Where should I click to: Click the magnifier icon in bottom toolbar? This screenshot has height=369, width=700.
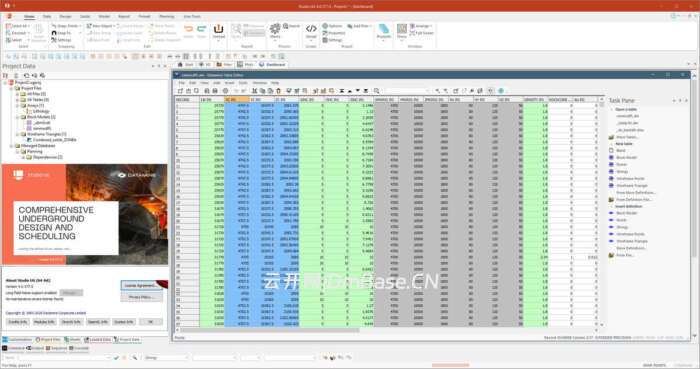point(134,357)
